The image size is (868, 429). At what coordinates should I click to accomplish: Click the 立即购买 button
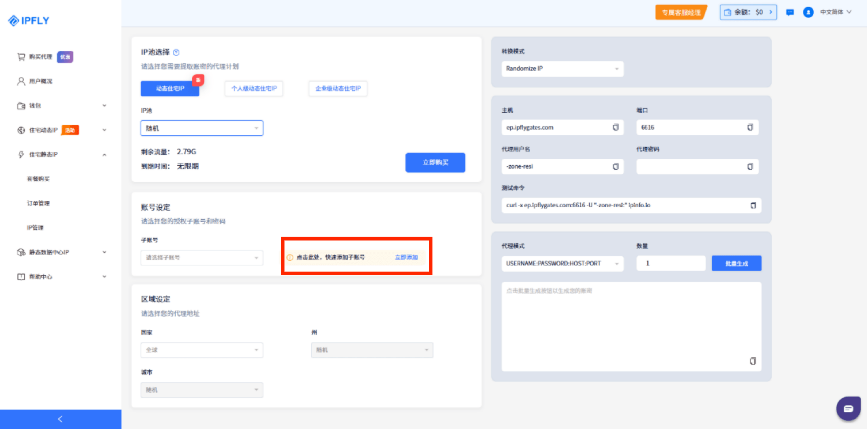pyautogui.click(x=435, y=163)
